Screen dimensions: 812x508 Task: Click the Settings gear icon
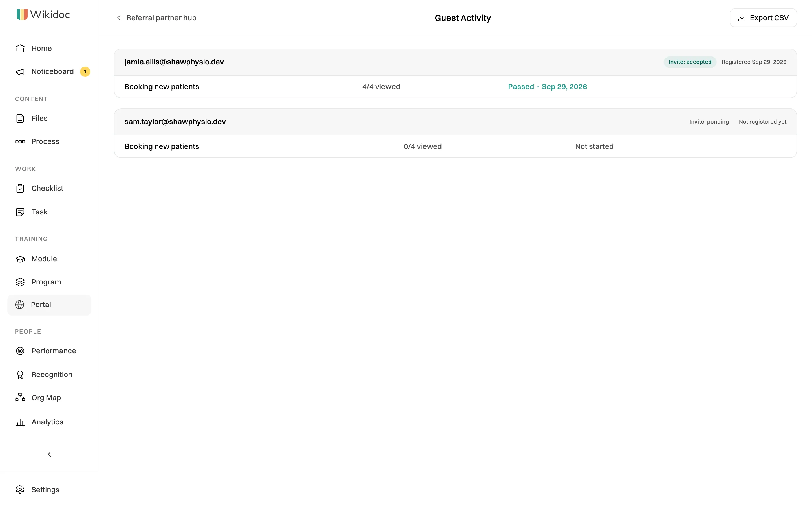click(x=20, y=490)
